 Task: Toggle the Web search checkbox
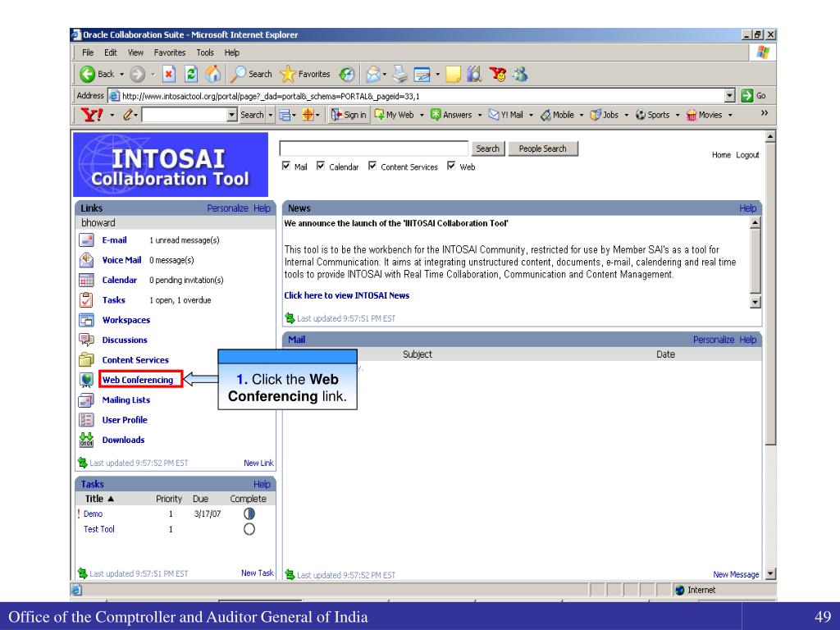(x=452, y=166)
